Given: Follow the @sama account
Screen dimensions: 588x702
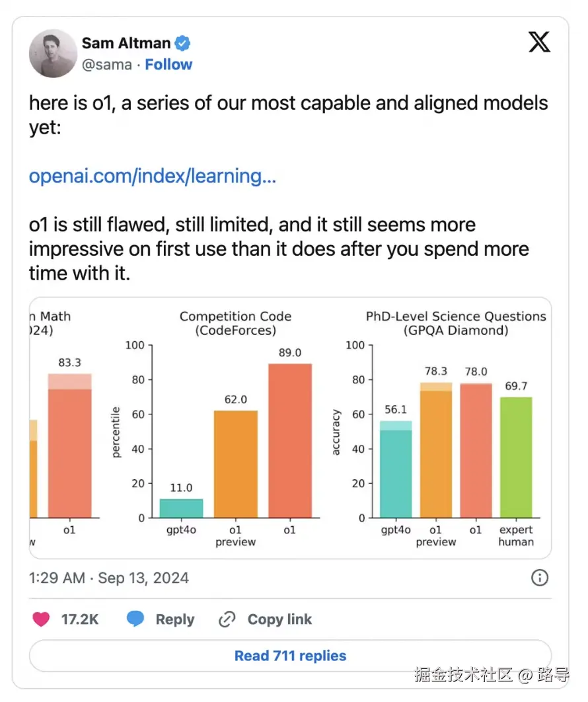Looking at the screenshot, I should 168,65.
